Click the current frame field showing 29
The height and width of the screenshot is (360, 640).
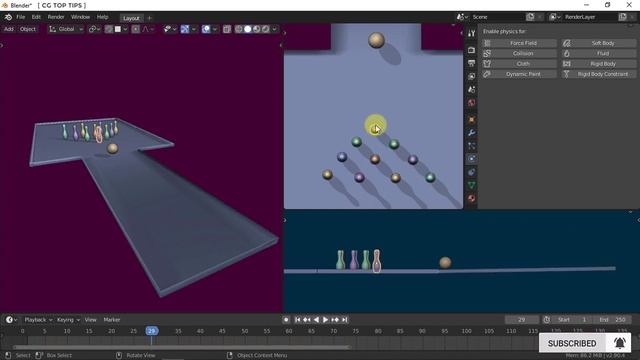tap(522, 320)
